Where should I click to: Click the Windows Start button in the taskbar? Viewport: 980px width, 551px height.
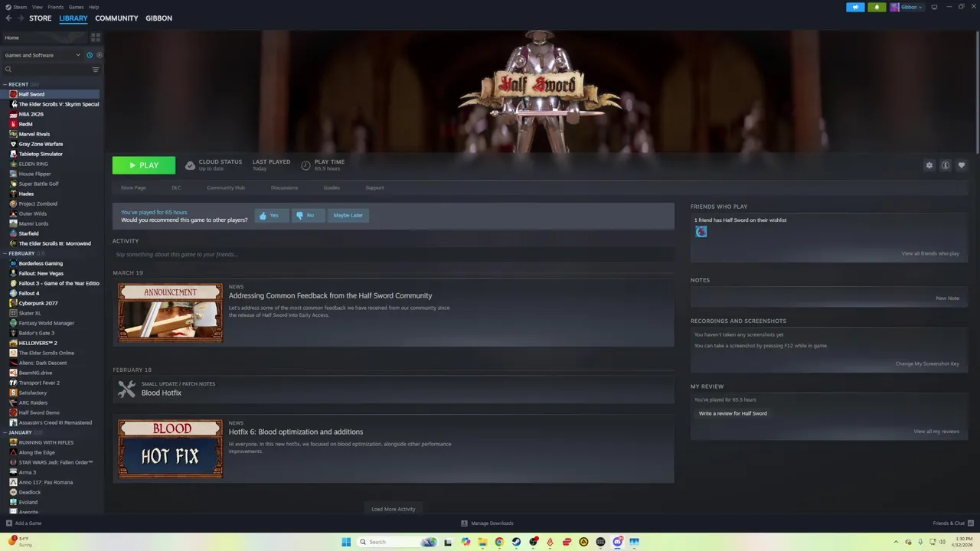point(346,542)
